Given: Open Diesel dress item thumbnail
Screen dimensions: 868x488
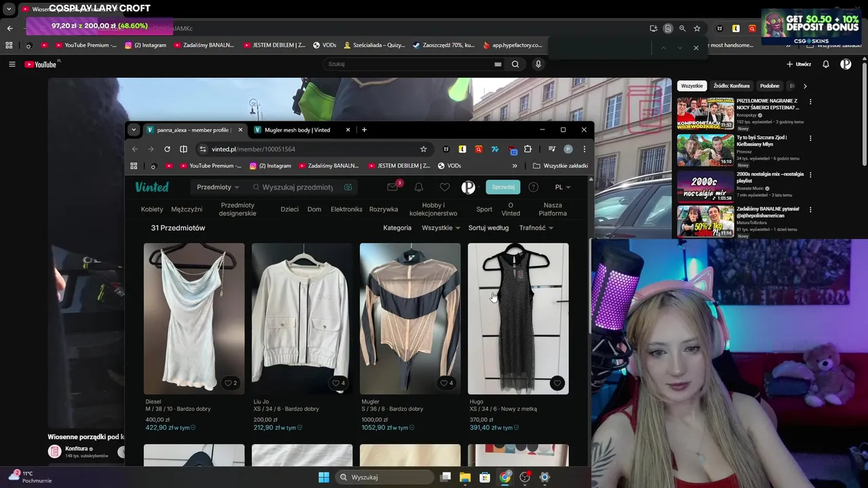Looking at the screenshot, I should point(194,319).
